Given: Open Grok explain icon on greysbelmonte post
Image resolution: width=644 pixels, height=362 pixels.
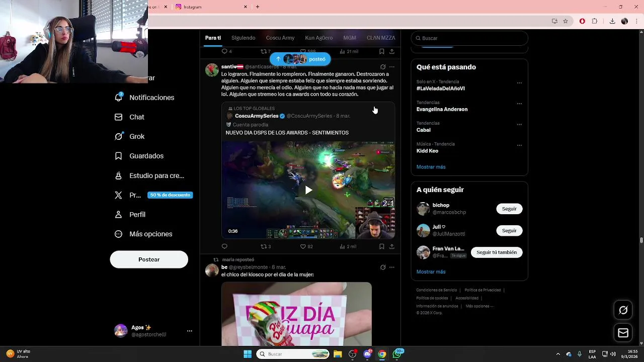Looking at the screenshot, I should click(383, 267).
